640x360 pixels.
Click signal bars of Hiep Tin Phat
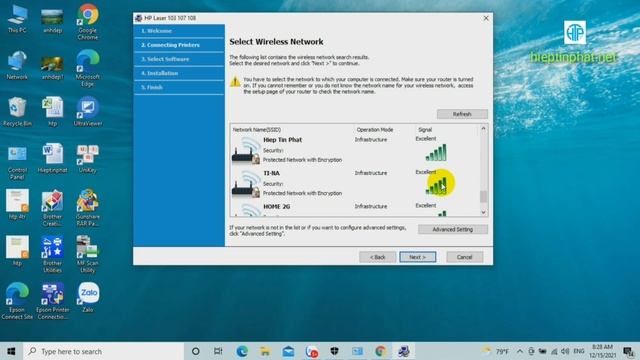436,153
